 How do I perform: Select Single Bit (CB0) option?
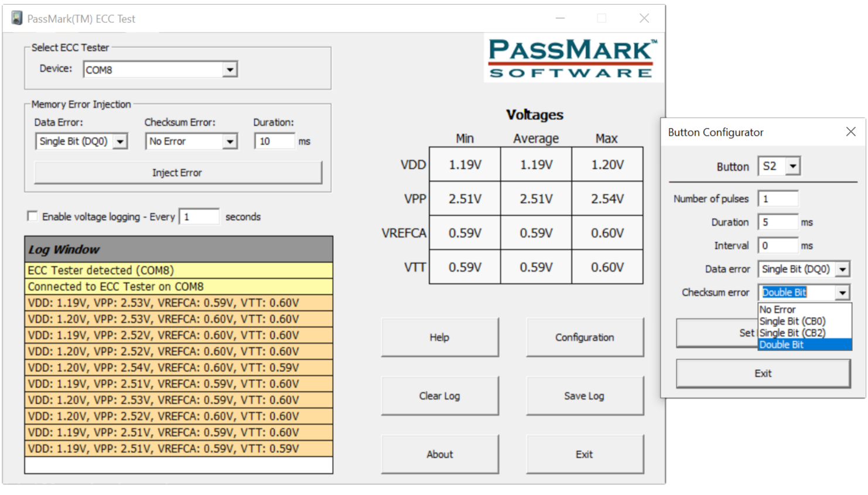[x=804, y=321]
